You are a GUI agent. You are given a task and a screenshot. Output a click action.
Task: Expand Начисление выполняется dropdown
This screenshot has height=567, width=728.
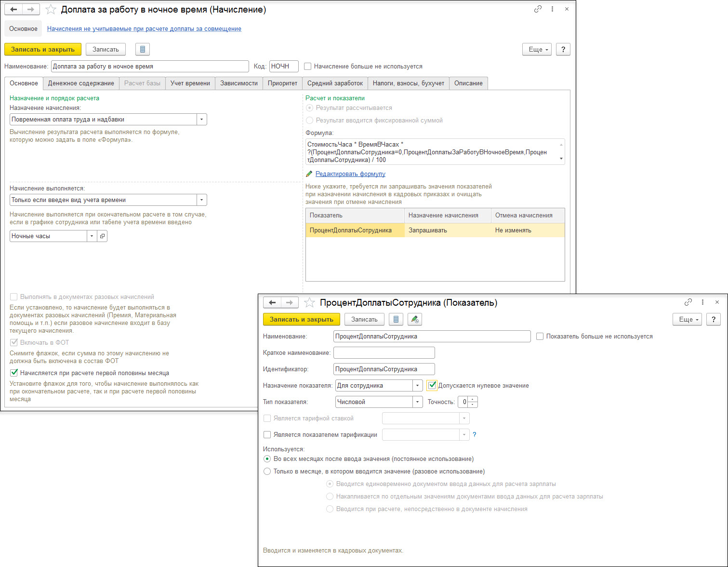click(202, 200)
